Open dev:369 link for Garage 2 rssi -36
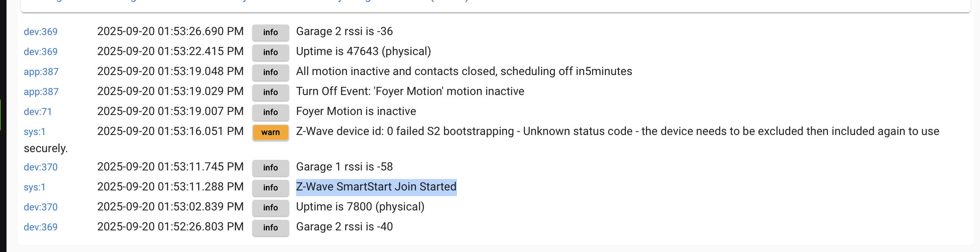980x252 pixels. click(40, 32)
